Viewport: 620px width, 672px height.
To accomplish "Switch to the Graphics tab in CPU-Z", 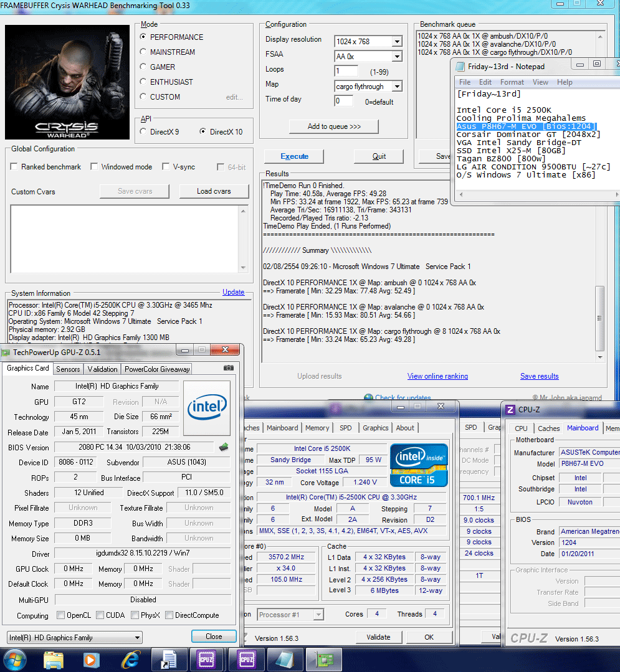I will 376,428.
